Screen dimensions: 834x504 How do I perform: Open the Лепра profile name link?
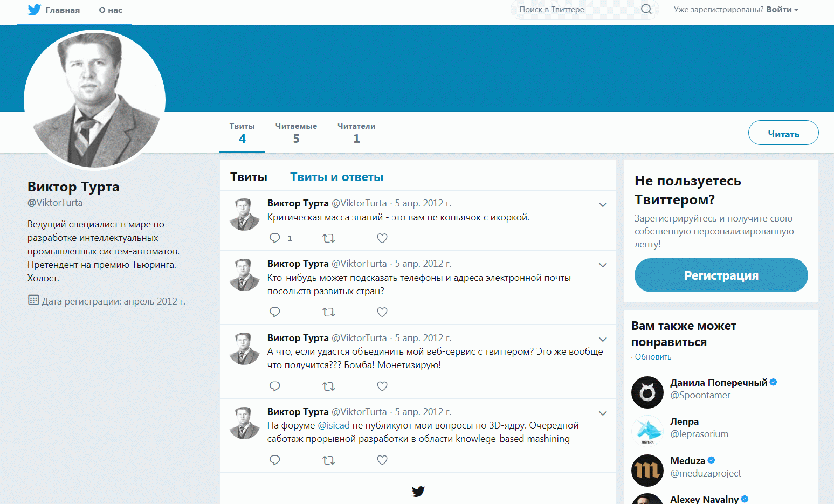[684, 422]
